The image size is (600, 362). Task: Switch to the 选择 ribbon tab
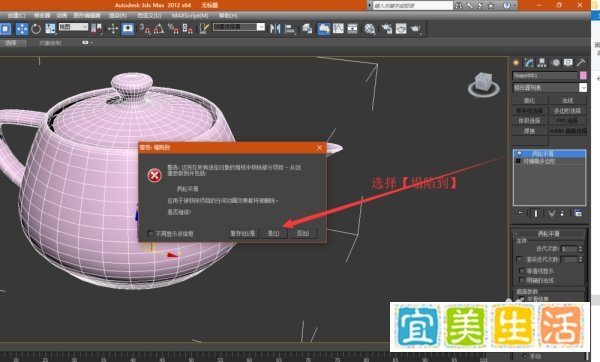11,43
